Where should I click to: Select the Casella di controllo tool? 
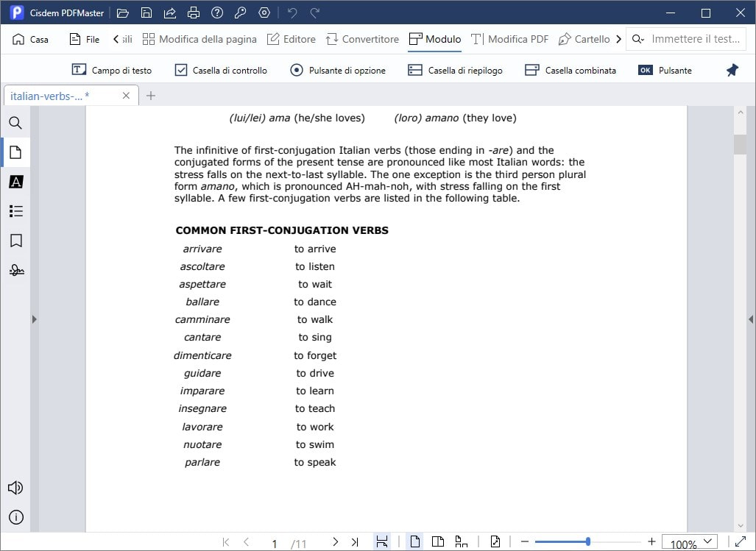click(x=221, y=69)
